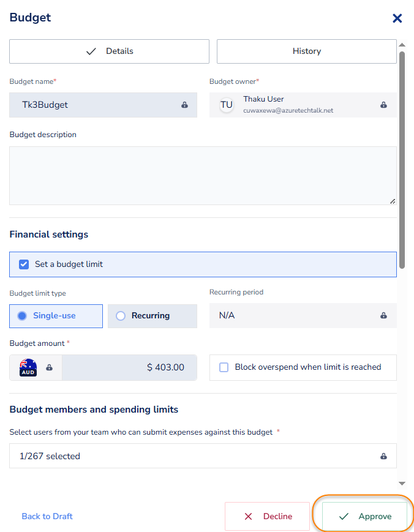Click the lock icon in Recurring period field

pyautogui.click(x=383, y=315)
